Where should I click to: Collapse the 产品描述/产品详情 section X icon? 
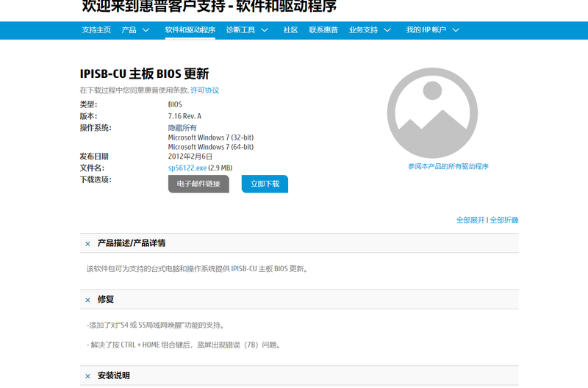87,244
